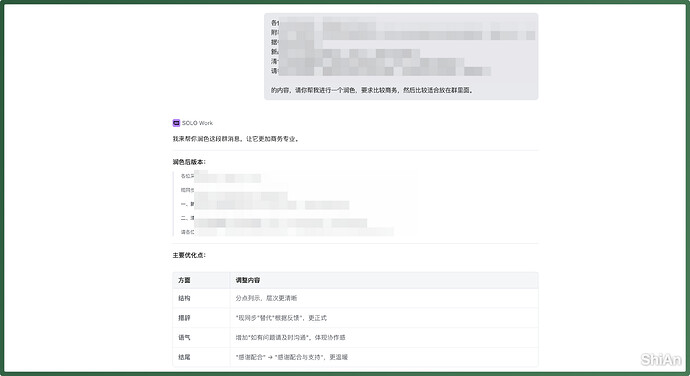Click the "语气" table cell

(201, 337)
